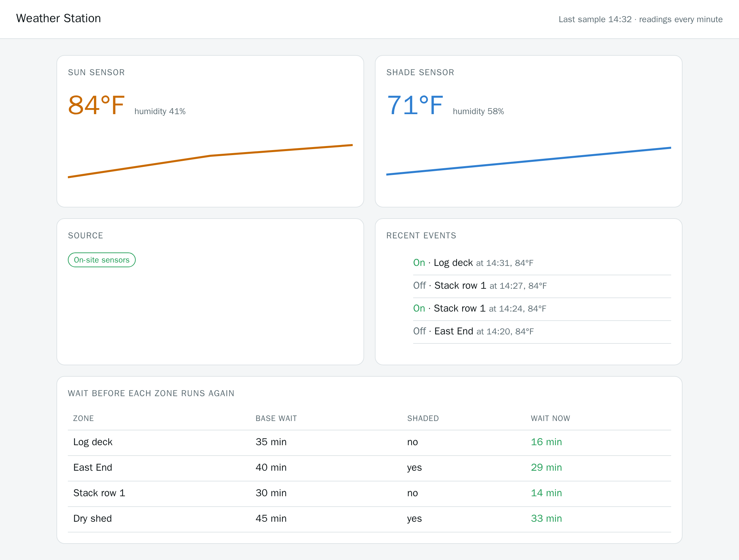Image resolution: width=739 pixels, height=560 pixels.
Task: Click the 40 min base wait cell
Action: coord(271,468)
